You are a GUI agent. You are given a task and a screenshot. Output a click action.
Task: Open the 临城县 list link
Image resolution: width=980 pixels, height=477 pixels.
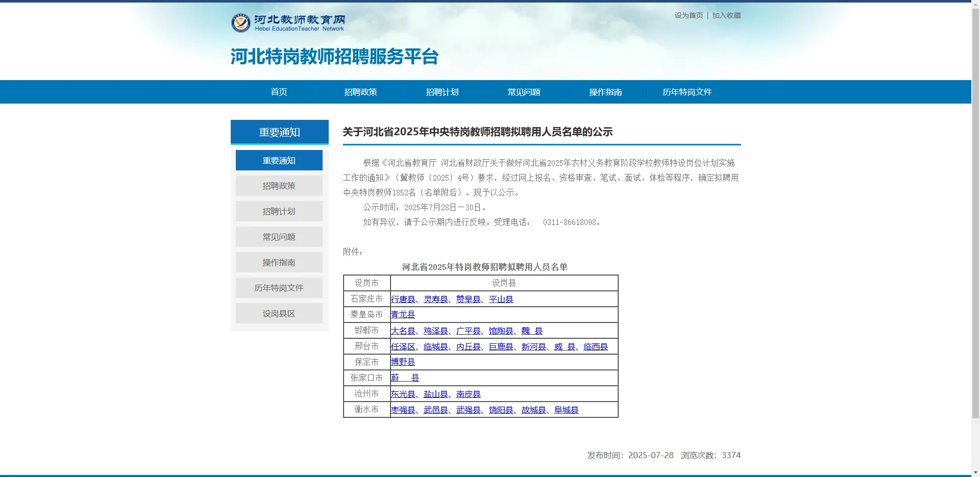[436, 347]
